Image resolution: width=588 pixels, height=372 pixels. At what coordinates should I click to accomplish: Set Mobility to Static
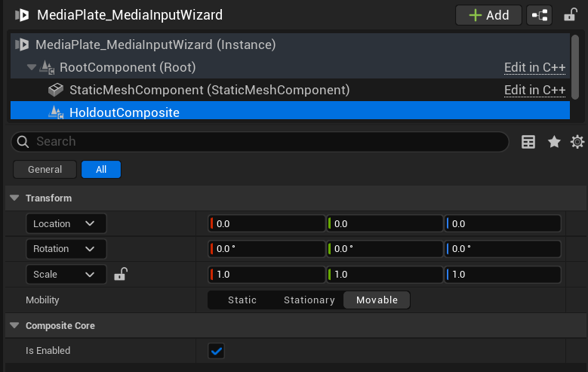tap(242, 300)
